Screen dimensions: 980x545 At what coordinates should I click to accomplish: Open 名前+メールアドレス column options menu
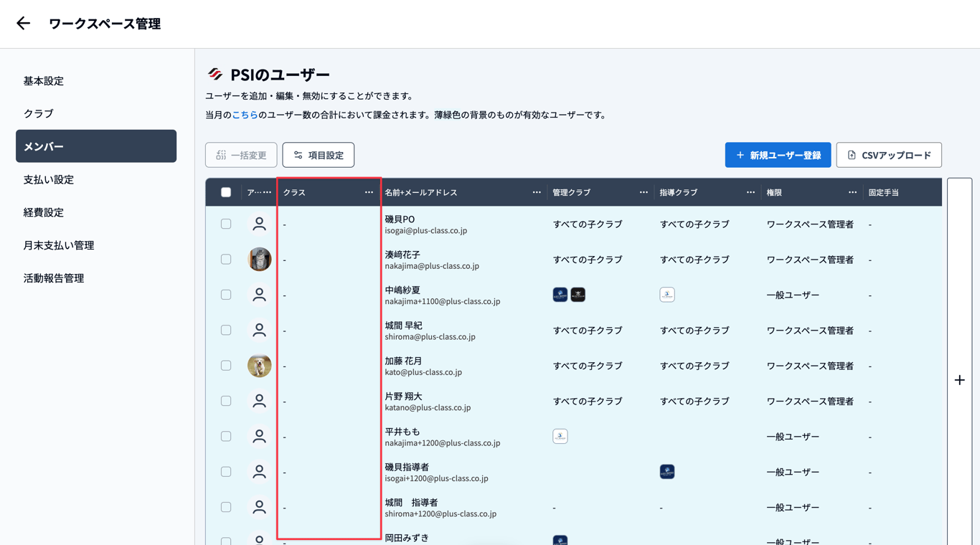537,192
